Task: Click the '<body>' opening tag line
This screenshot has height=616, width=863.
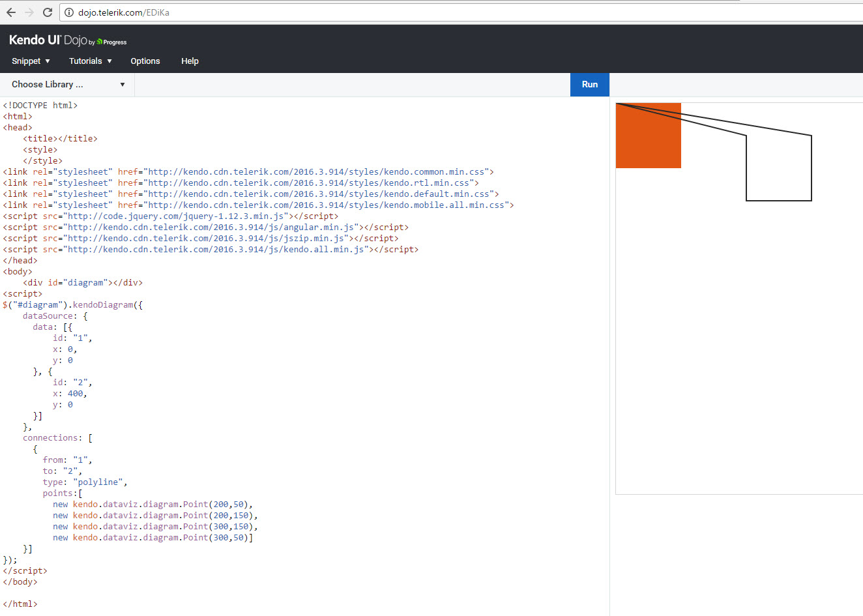Action: 18,272
